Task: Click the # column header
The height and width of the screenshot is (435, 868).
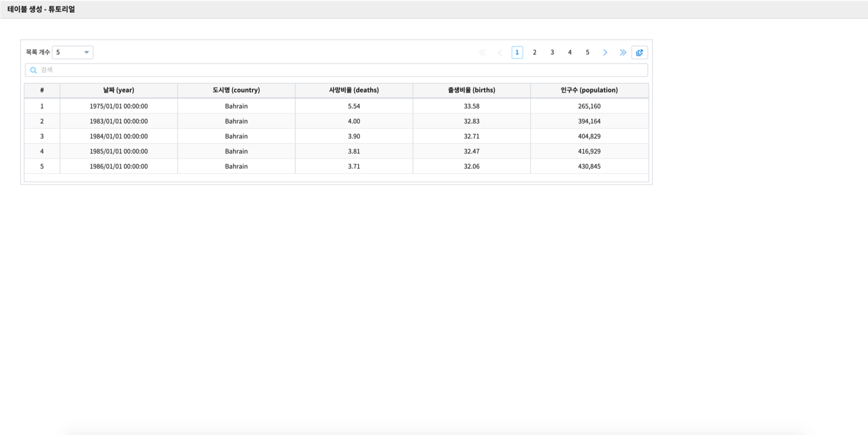Action: [42, 90]
